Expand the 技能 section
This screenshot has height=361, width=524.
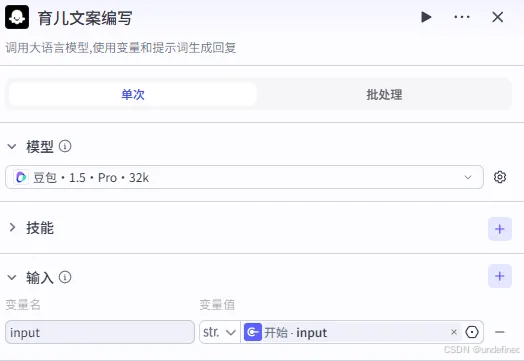pyautogui.click(x=12, y=228)
